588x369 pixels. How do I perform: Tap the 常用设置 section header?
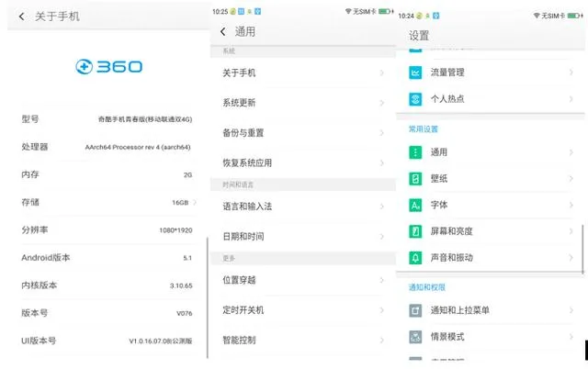point(423,129)
